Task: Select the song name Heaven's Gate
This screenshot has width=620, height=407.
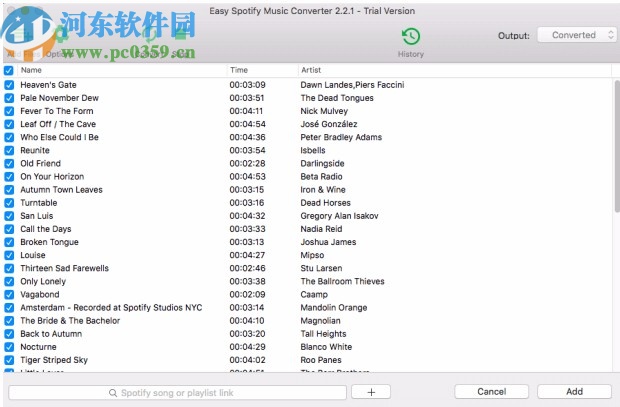Action: point(48,85)
